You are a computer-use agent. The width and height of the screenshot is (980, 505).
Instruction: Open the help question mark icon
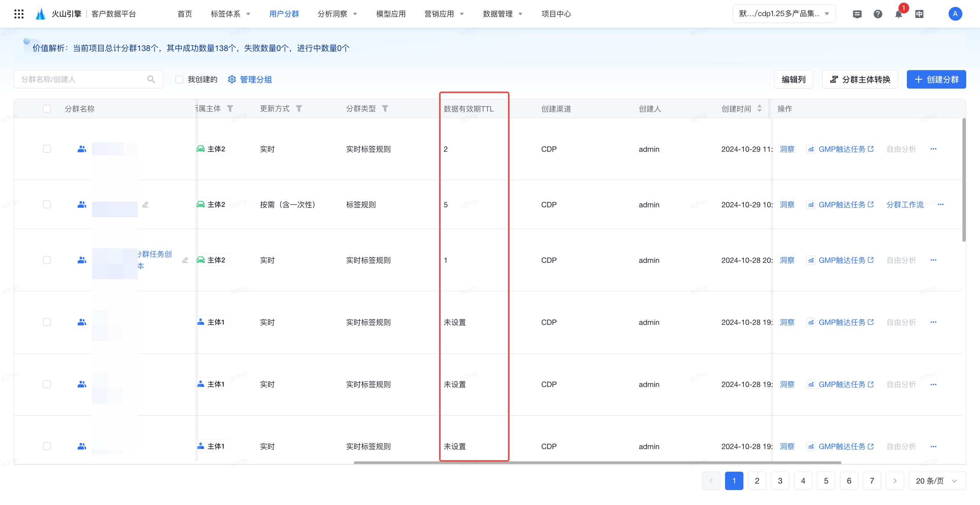878,14
